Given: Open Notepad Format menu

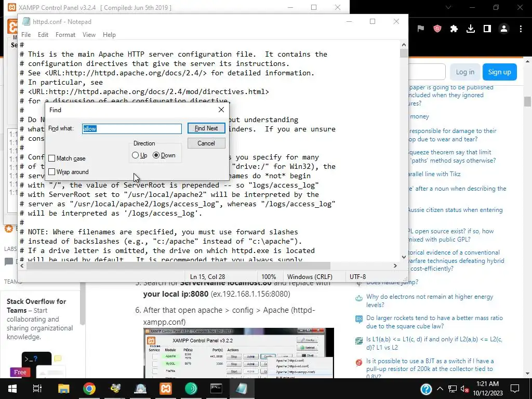Looking at the screenshot, I should point(65,35).
